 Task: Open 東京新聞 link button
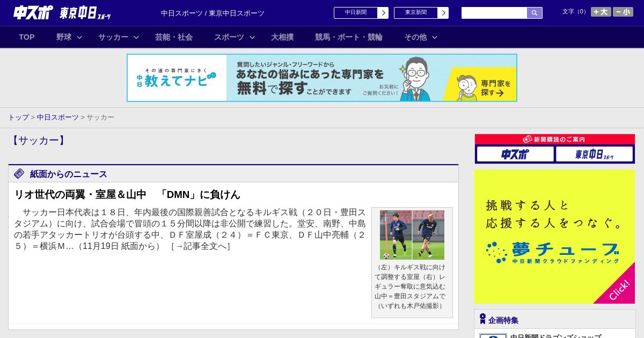coord(416,13)
